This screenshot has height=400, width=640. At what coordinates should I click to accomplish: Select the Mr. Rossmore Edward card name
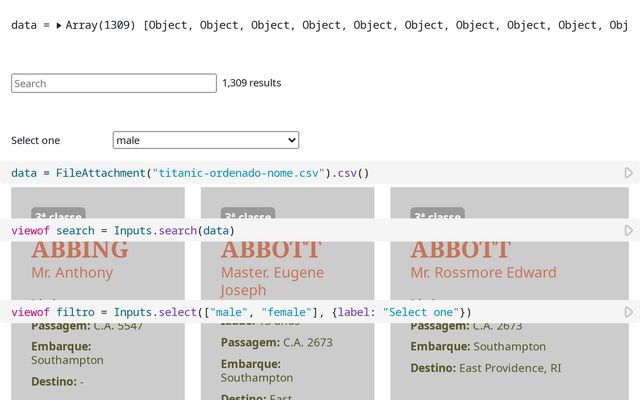click(x=483, y=272)
